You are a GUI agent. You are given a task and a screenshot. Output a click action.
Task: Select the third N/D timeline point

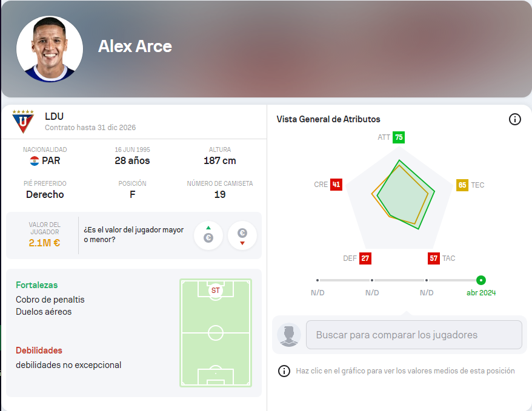427,280
